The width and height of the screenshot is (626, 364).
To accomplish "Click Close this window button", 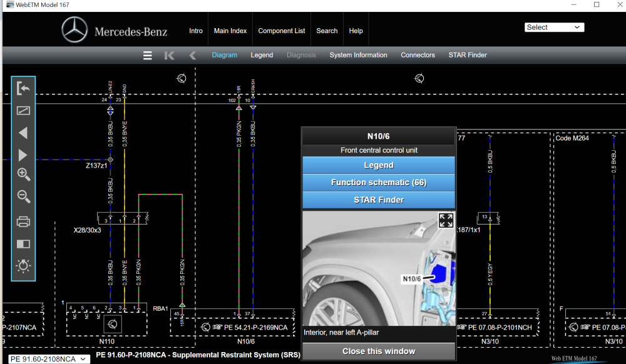I will point(379,351).
